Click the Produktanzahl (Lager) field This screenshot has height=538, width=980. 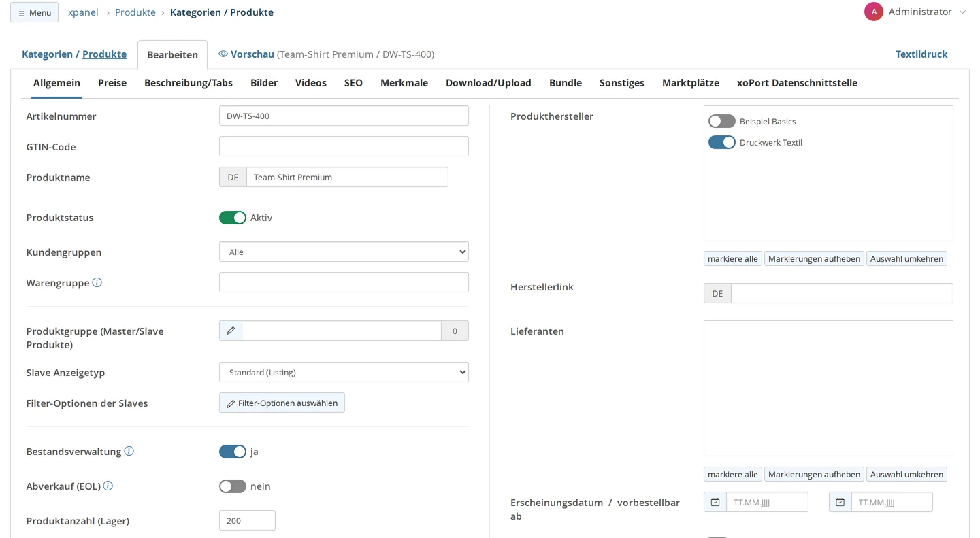[x=247, y=520]
